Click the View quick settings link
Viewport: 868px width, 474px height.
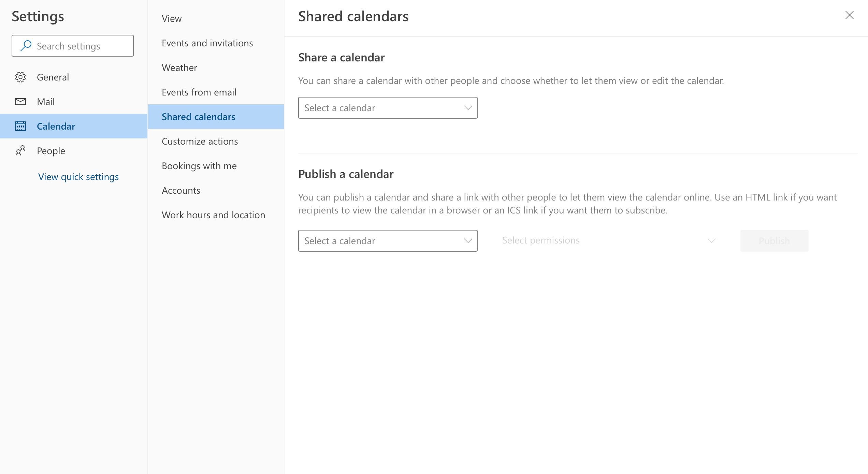(x=78, y=177)
